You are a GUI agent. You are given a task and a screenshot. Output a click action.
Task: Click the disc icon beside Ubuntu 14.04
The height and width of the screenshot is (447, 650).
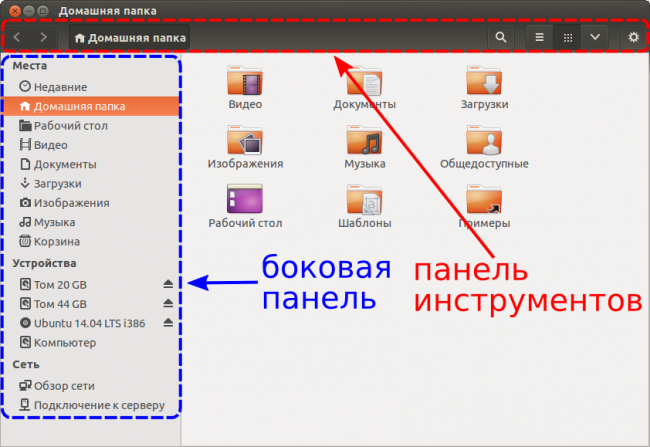tap(25, 323)
